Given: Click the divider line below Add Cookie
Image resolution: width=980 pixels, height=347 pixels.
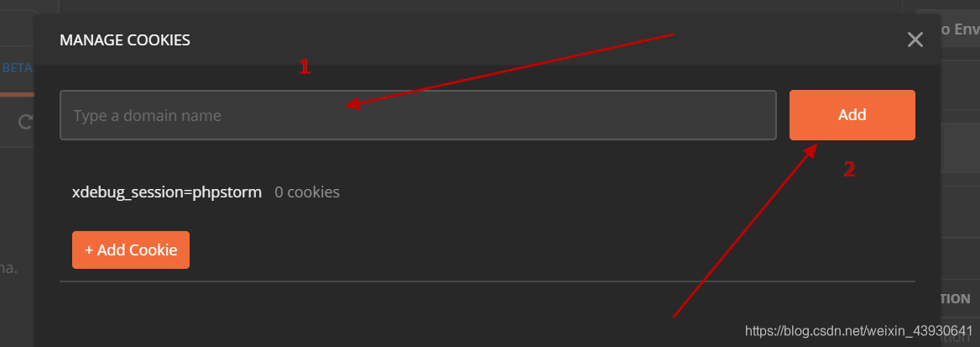Looking at the screenshot, I should (x=487, y=281).
